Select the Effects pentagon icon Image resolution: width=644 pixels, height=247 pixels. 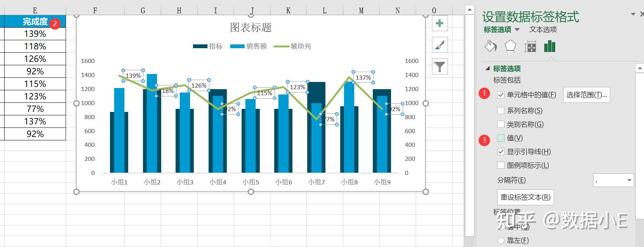pyautogui.click(x=510, y=47)
